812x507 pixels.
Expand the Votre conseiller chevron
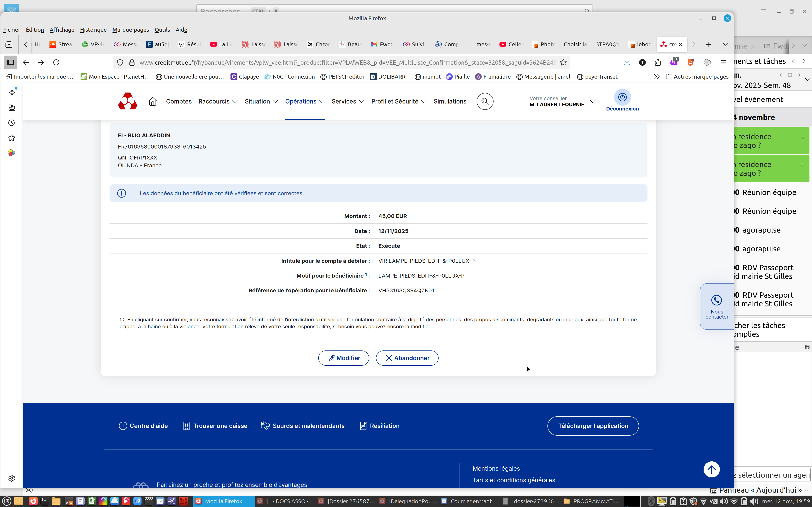[593, 101]
